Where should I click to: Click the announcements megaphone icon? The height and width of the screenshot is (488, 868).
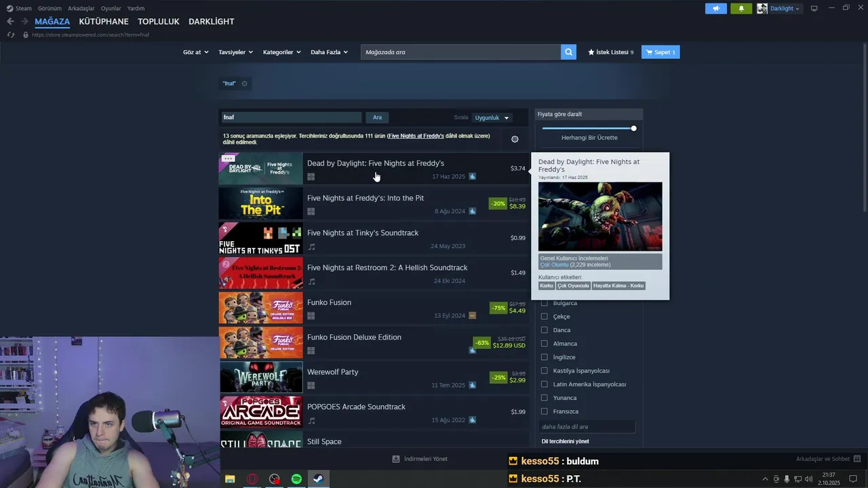tap(715, 8)
